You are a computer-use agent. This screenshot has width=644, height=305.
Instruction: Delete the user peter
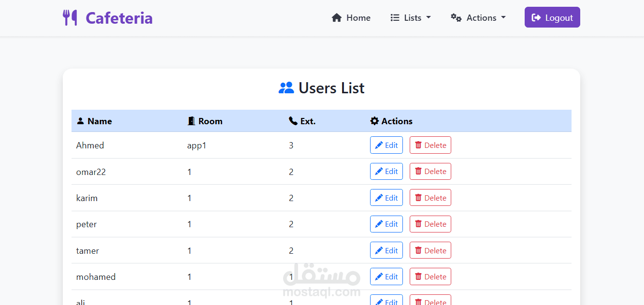[x=430, y=224]
